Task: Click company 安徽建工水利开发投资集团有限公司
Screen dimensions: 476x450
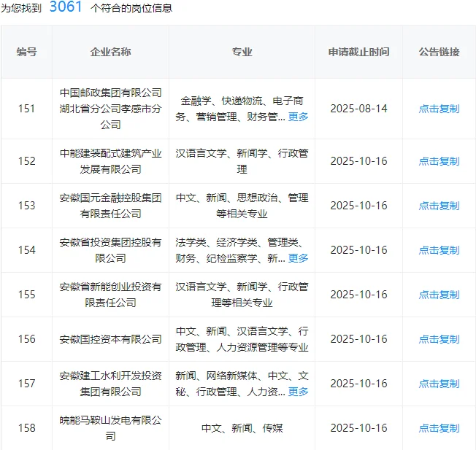Action: click(x=110, y=384)
